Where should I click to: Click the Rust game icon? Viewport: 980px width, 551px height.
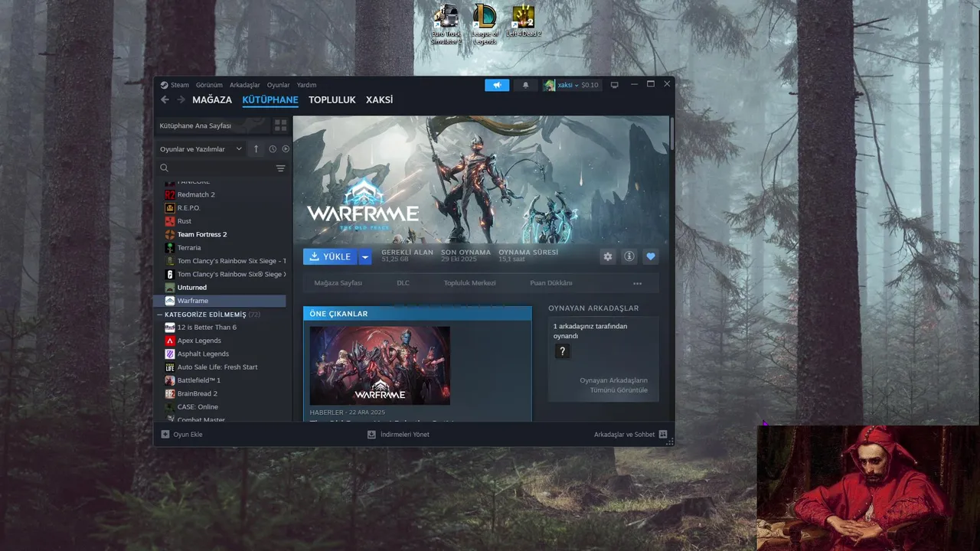[x=170, y=221]
